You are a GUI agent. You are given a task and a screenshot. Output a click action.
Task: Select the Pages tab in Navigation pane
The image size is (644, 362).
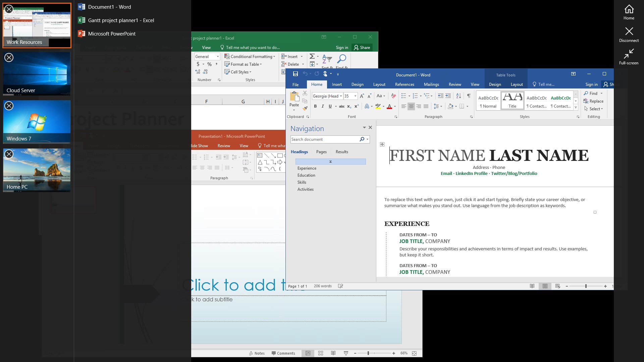coord(321,152)
